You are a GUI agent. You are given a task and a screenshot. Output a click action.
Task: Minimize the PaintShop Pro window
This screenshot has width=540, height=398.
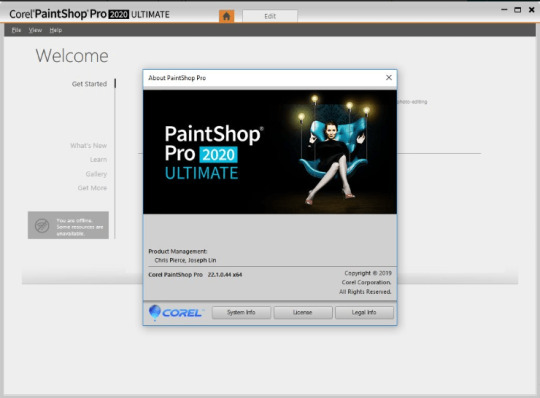click(504, 10)
